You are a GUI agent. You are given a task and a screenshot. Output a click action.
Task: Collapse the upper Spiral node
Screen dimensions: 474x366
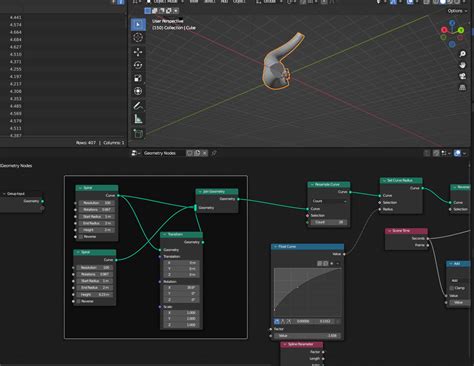(x=80, y=188)
